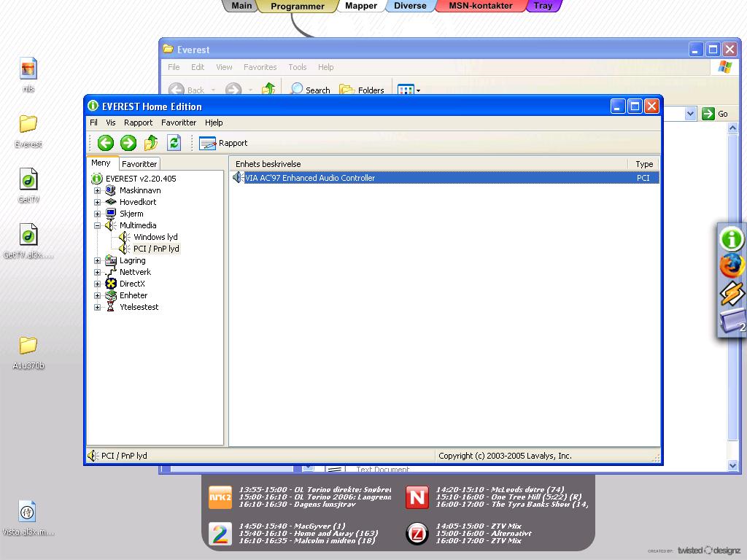Click the Enheter devices icon
Image resolution: width=747 pixels, height=560 pixels.
click(x=111, y=295)
